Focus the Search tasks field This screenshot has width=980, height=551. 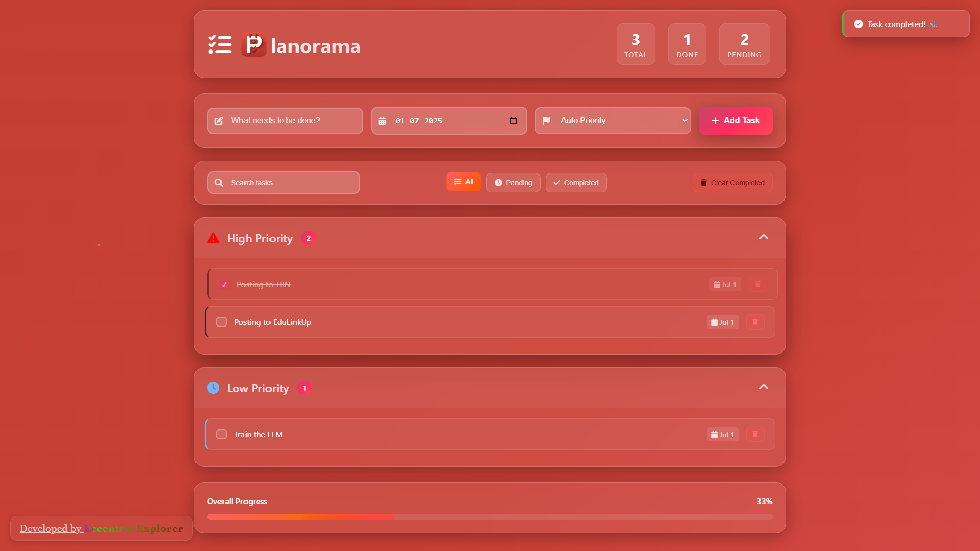tap(284, 183)
